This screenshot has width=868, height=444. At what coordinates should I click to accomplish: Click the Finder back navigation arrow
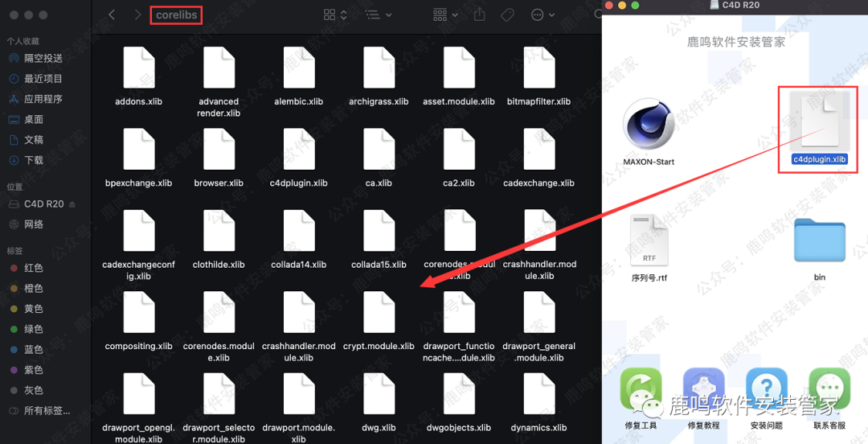click(x=112, y=15)
